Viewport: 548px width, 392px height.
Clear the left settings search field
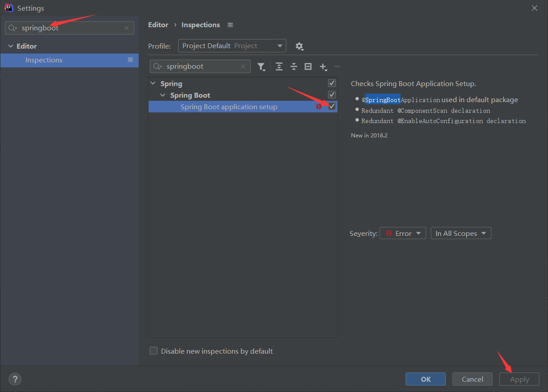click(x=127, y=28)
